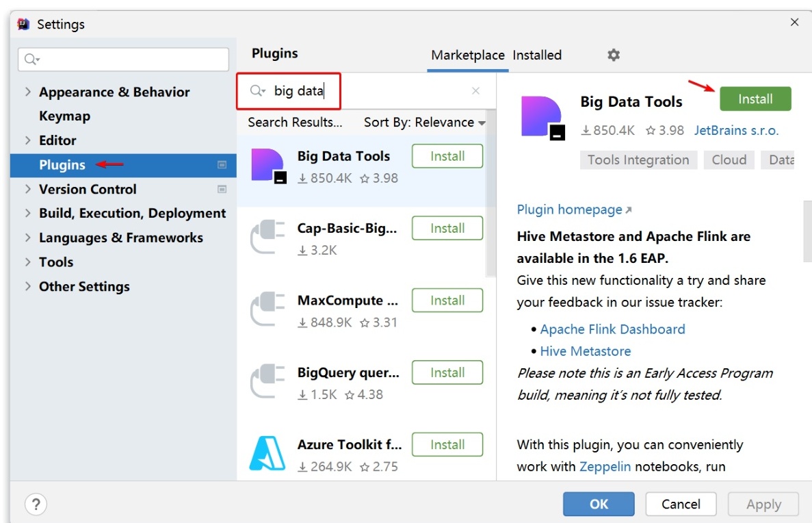This screenshot has width=812, height=523.
Task: Expand Other Settings node
Action: click(28, 286)
